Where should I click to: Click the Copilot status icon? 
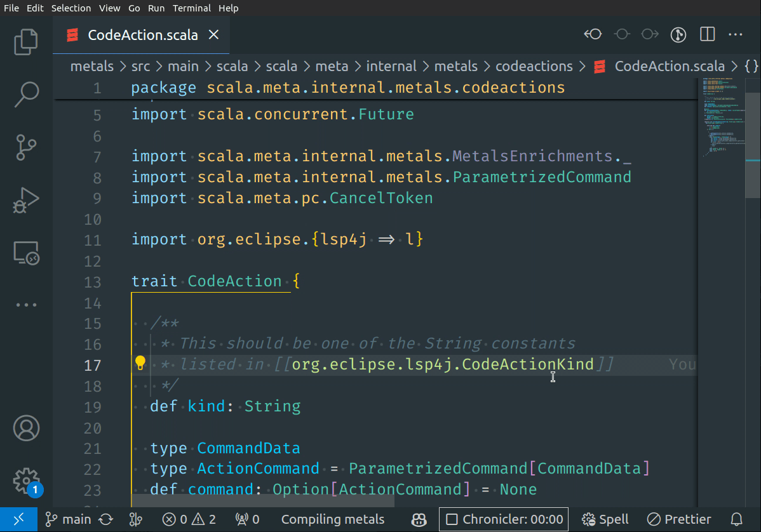pos(419,519)
